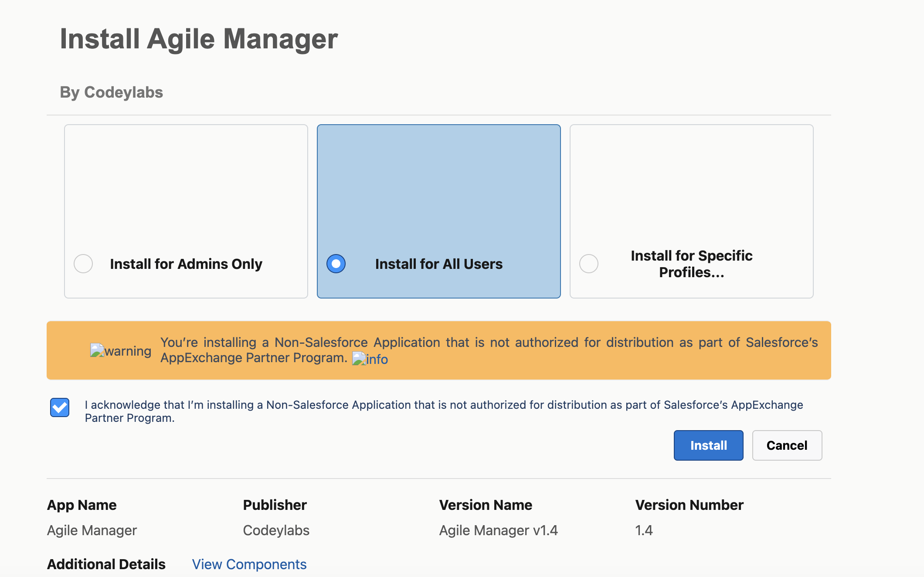Click the Publisher column header
Viewport: 924px width, 577px height.
tap(275, 505)
